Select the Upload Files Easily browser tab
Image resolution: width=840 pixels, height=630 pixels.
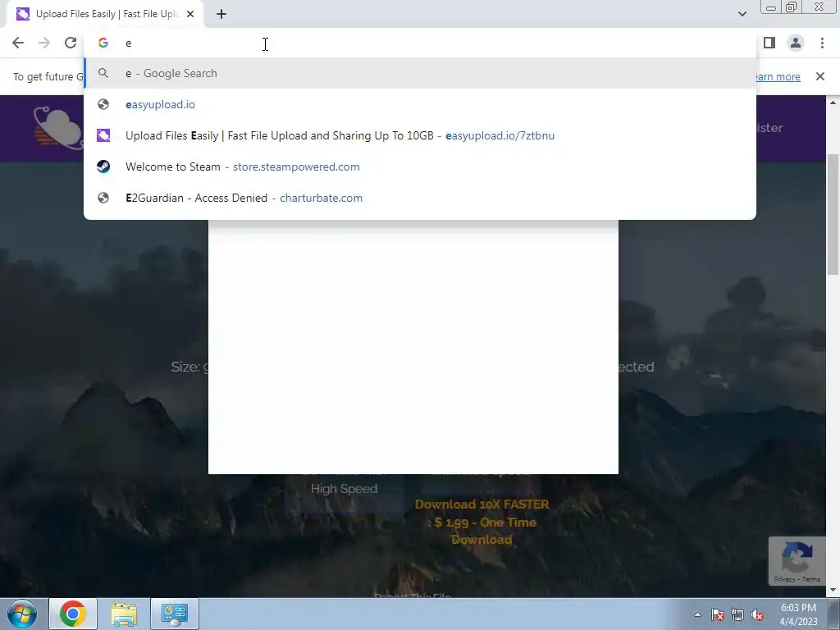tap(105, 14)
